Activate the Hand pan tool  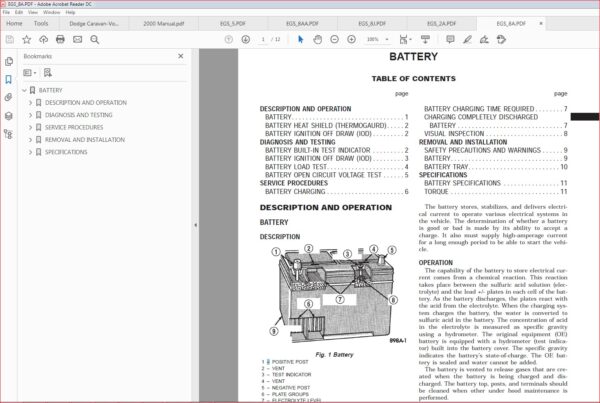[317, 39]
